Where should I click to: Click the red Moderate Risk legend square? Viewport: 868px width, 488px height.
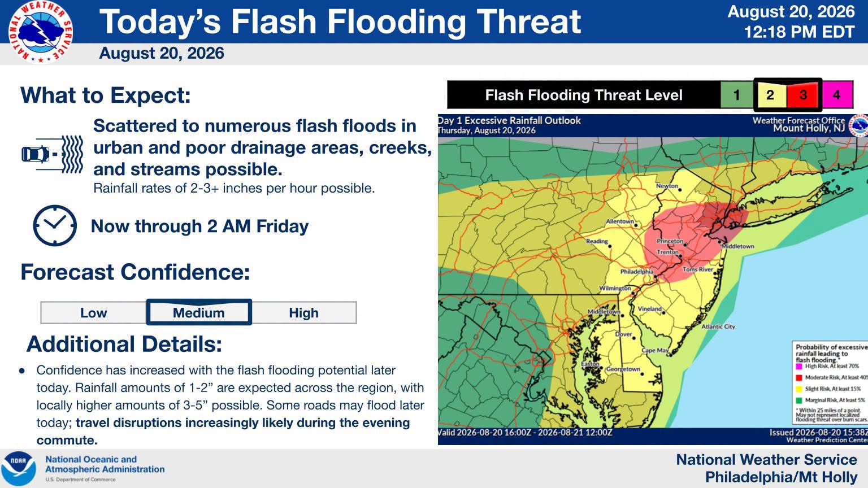click(799, 377)
